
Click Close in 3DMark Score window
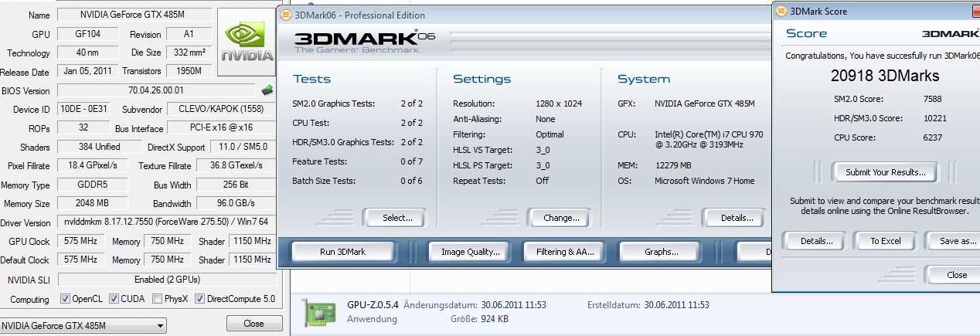tap(952, 275)
